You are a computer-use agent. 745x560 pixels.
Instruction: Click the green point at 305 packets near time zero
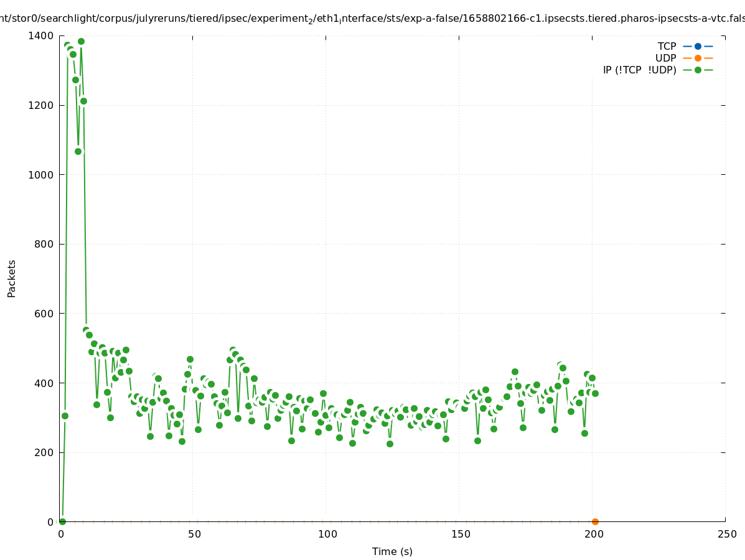click(65, 416)
